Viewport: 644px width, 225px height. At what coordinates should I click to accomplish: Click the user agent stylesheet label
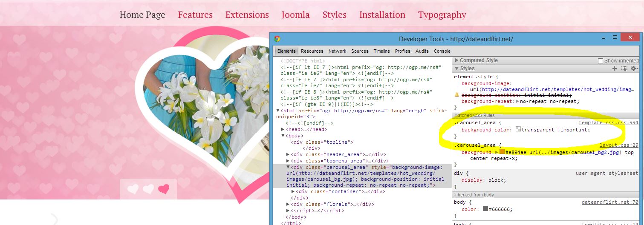click(x=607, y=173)
